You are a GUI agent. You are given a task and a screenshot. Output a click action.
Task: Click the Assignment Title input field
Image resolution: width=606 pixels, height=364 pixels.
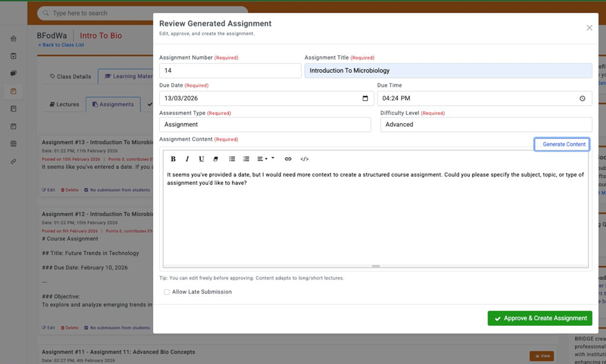click(x=448, y=71)
